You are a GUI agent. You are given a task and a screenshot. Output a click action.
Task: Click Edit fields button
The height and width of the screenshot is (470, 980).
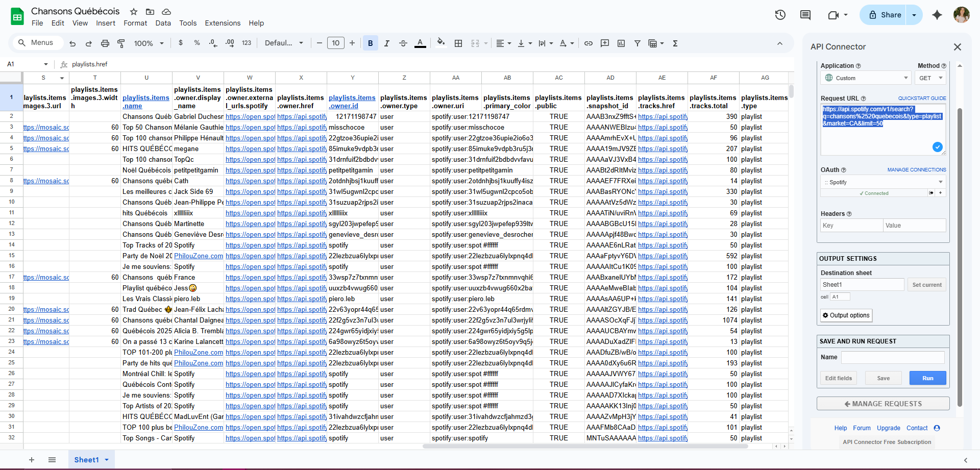(839, 378)
